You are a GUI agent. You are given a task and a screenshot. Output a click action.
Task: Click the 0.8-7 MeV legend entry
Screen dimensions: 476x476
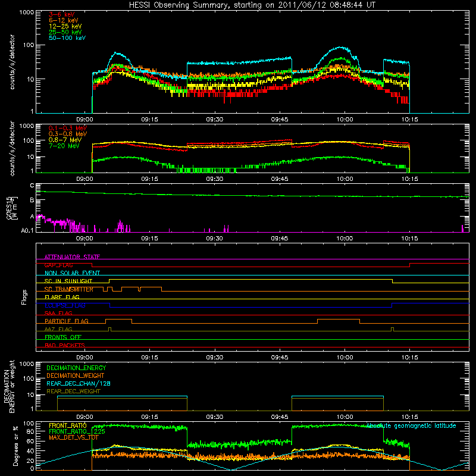click(65, 140)
